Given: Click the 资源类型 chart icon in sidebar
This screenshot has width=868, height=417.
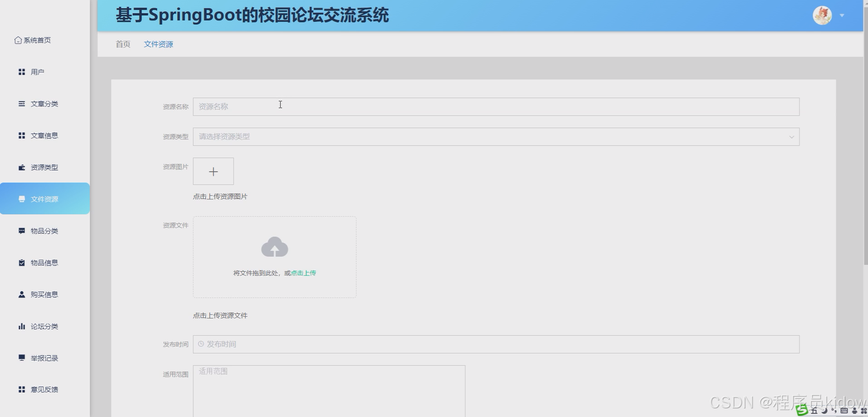Looking at the screenshot, I should click(21, 167).
